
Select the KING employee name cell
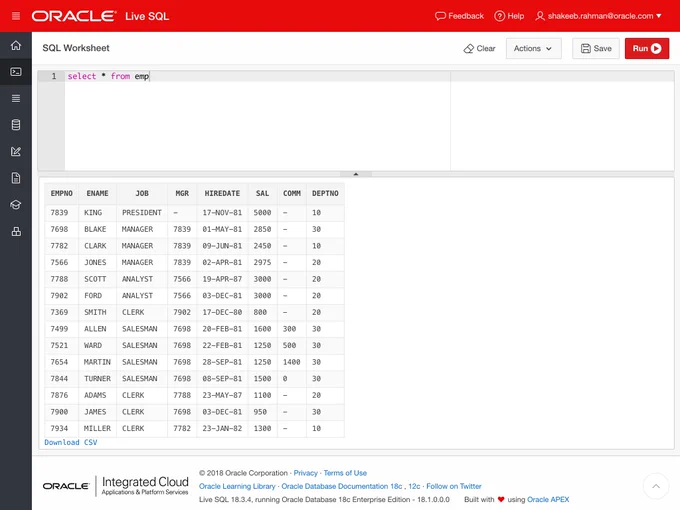[x=97, y=212]
